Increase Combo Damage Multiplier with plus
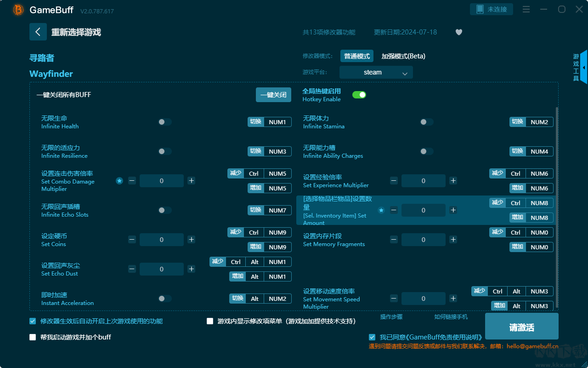 (192, 181)
